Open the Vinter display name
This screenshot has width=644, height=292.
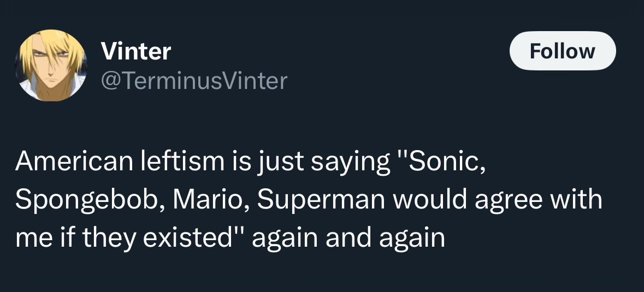click(136, 52)
